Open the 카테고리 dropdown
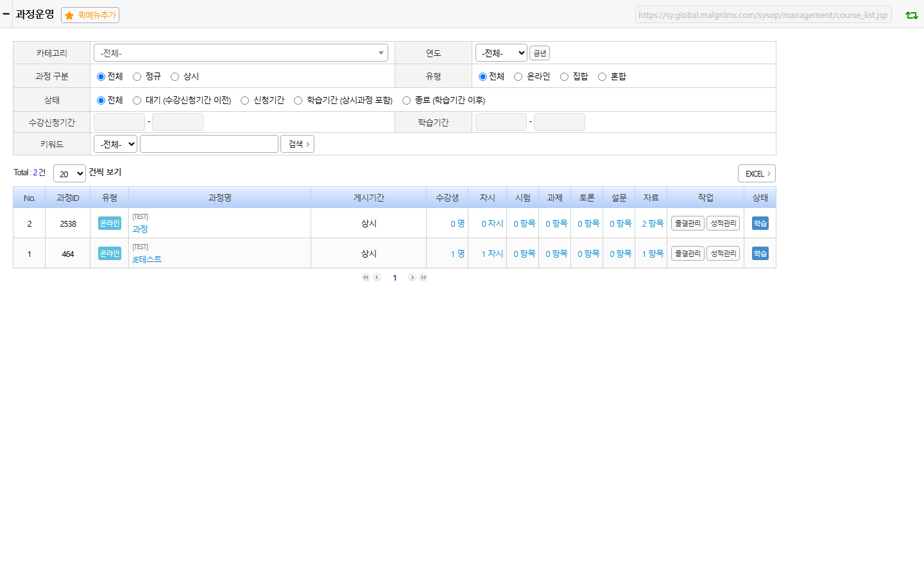This screenshot has height=578, width=924. (x=241, y=53)
